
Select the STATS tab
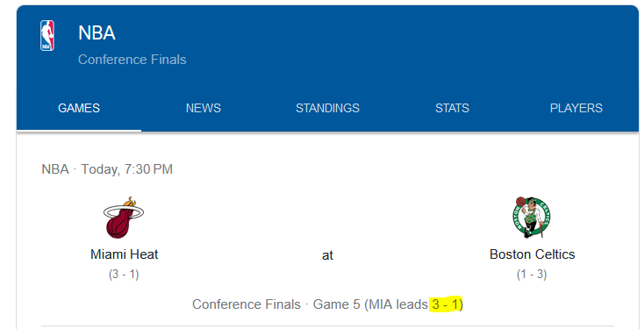pos(452,108)
